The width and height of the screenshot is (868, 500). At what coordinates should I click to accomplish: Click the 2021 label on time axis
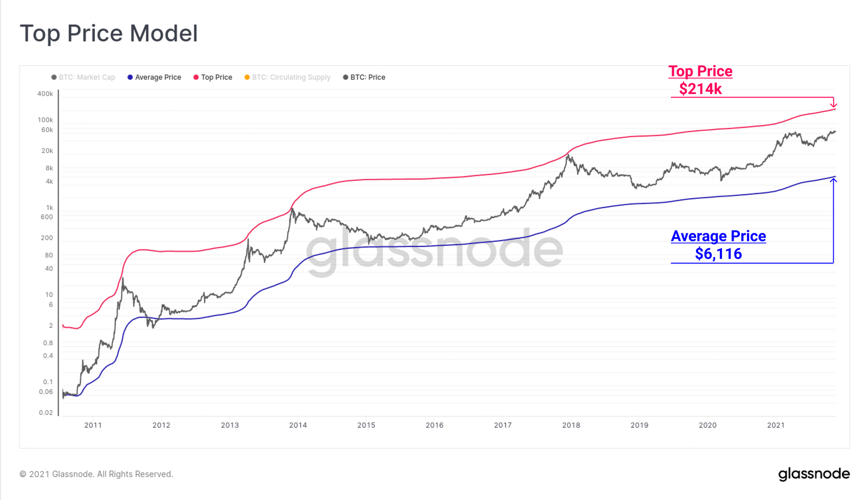coord(776,425)
